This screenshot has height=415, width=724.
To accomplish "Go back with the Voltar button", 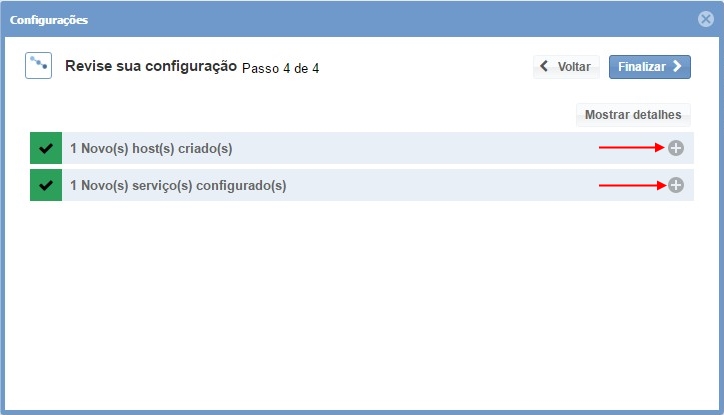I will [x=566, y=67].
